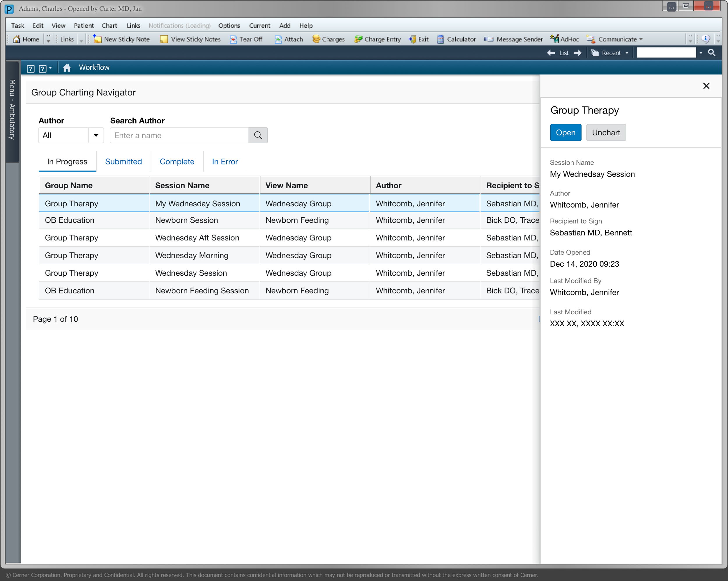Screen dimensions: 728x581
Task: Open the Current menu
Action: 260,26
